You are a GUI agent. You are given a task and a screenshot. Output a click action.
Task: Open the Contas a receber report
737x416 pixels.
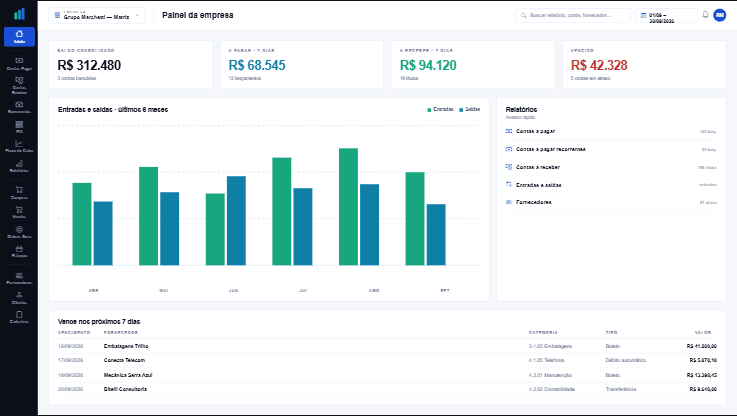[x=611, y=167]
